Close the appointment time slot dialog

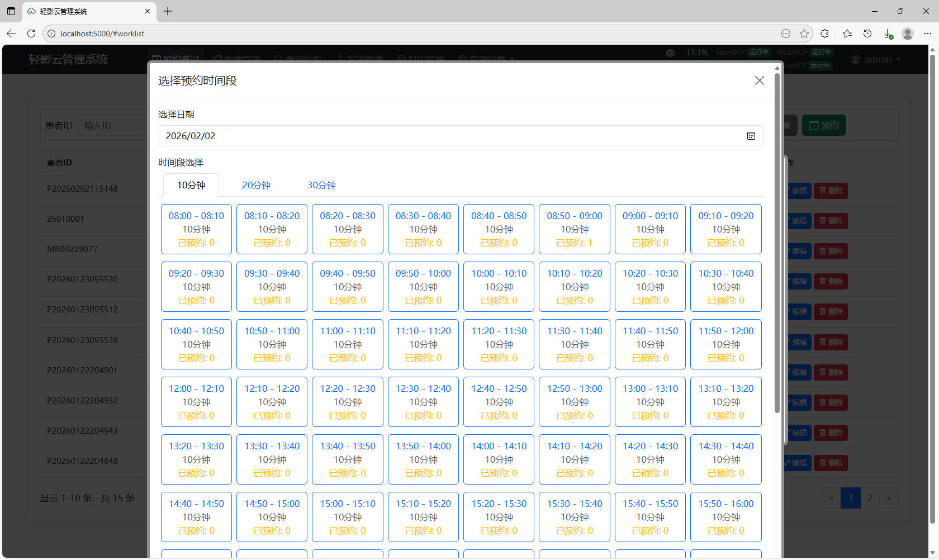point(759,81)
